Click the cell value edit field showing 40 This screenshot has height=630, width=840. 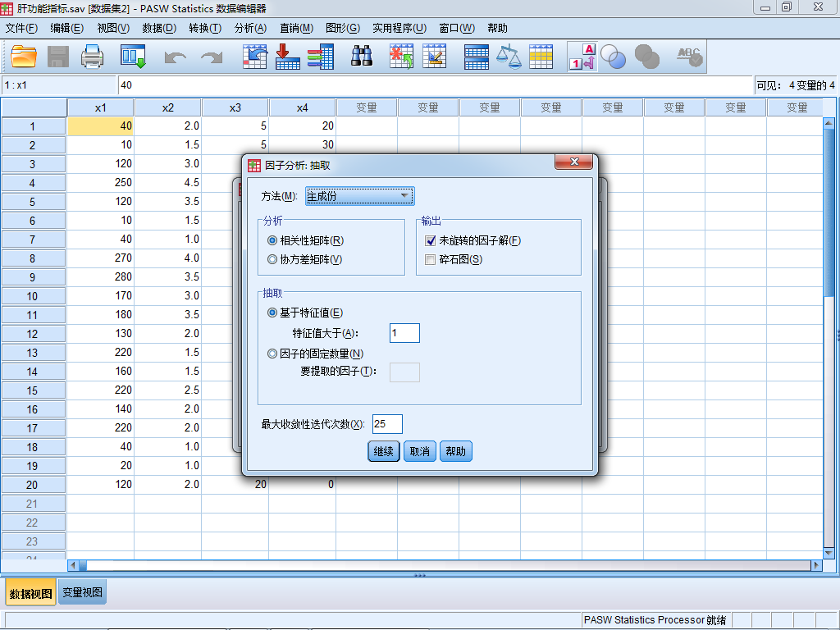point(435,85)
